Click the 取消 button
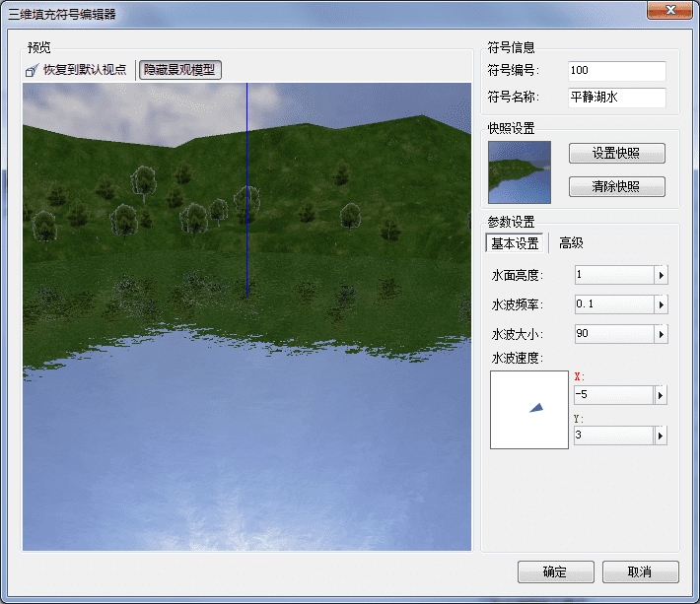 tap(641, 571)
